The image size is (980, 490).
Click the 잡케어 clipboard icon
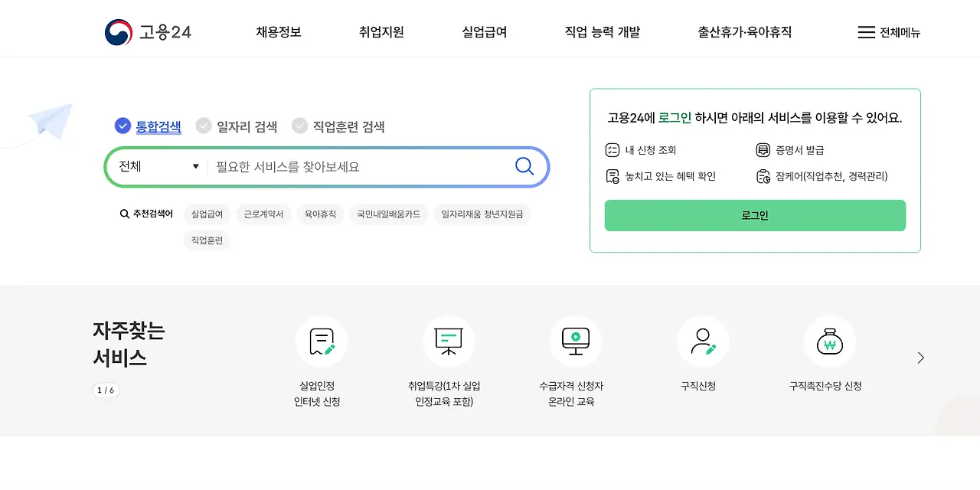[763, 176]
